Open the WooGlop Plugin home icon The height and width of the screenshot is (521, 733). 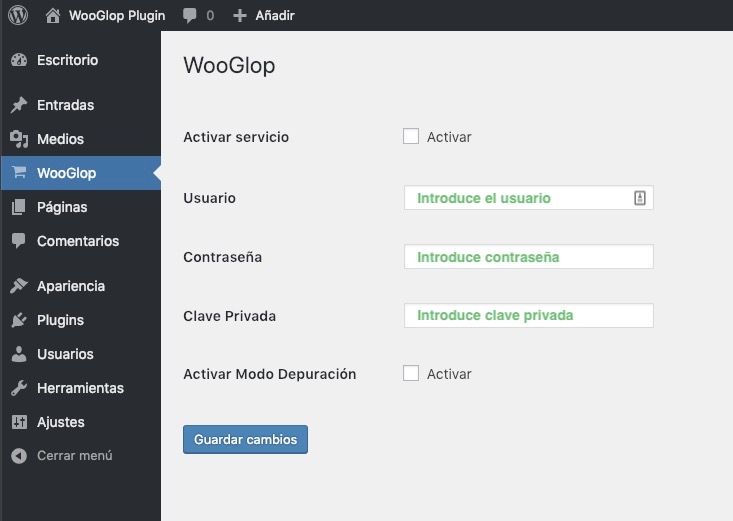pyautogui.click(x=53, y=16)
